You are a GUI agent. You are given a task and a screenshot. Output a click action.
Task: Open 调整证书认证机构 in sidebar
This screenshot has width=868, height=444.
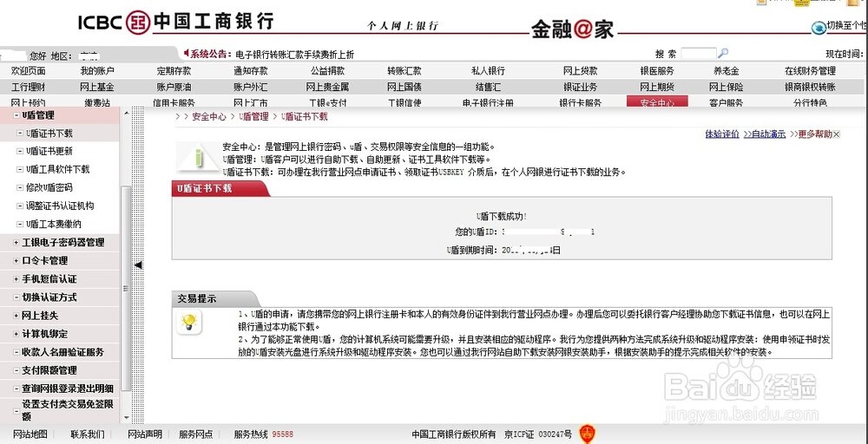tap(60, 206)
